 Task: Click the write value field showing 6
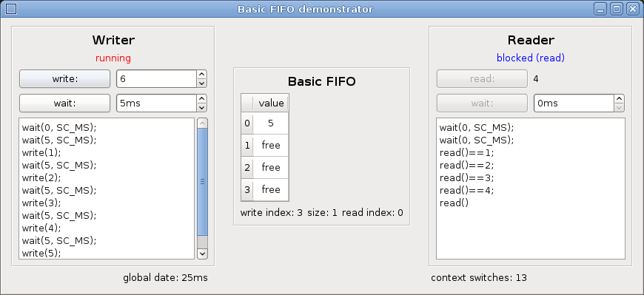157,79
